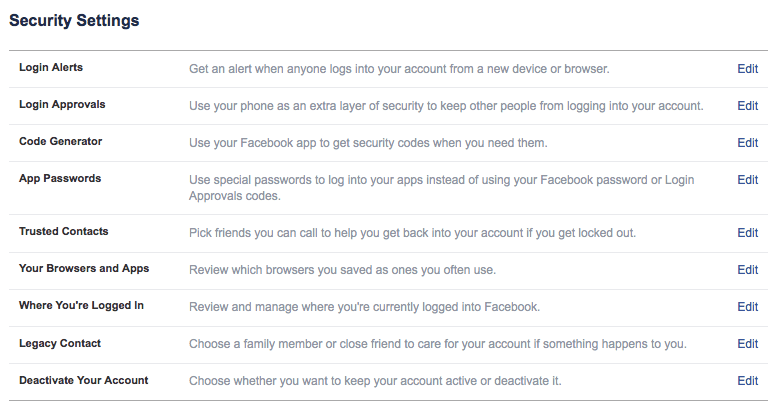The image size is (784, 416).
Task: Click the Trusted Contacts description text
Action: pos(412,233)
